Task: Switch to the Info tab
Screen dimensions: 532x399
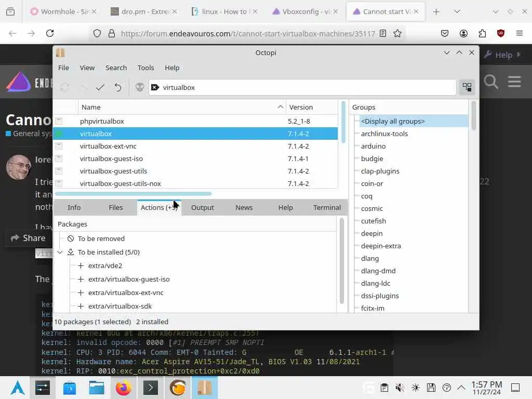Action: tap(74, 208)
